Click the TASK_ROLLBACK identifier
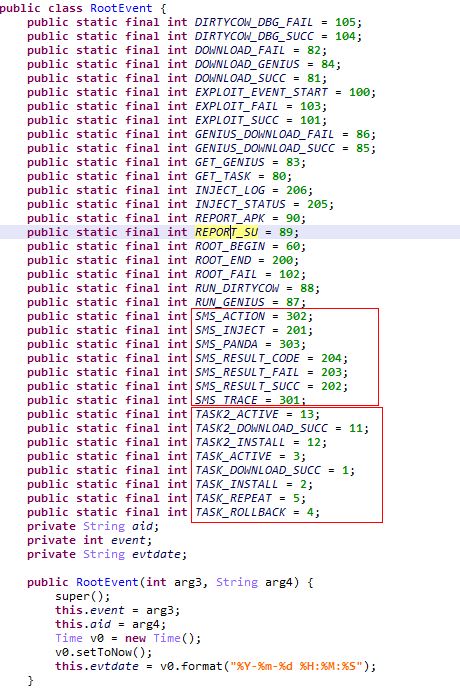The width and height of the screenshot is (460, 694). pos(240,513)
